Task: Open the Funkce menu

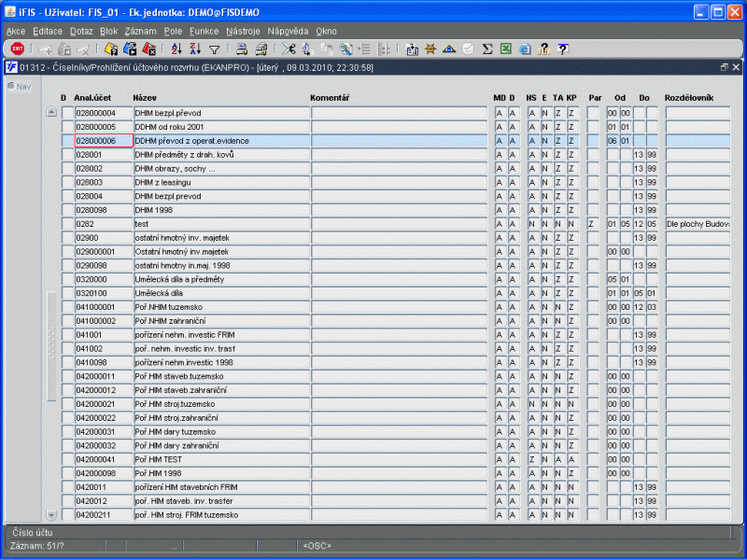Action: coord(204,31)
